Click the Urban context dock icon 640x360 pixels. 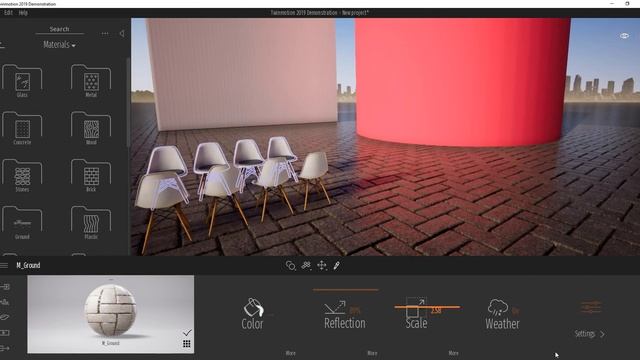(x=5, y=302)
